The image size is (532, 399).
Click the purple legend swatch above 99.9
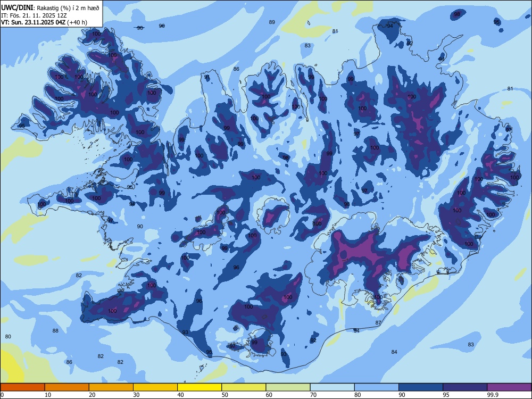(x=509, y=387)
